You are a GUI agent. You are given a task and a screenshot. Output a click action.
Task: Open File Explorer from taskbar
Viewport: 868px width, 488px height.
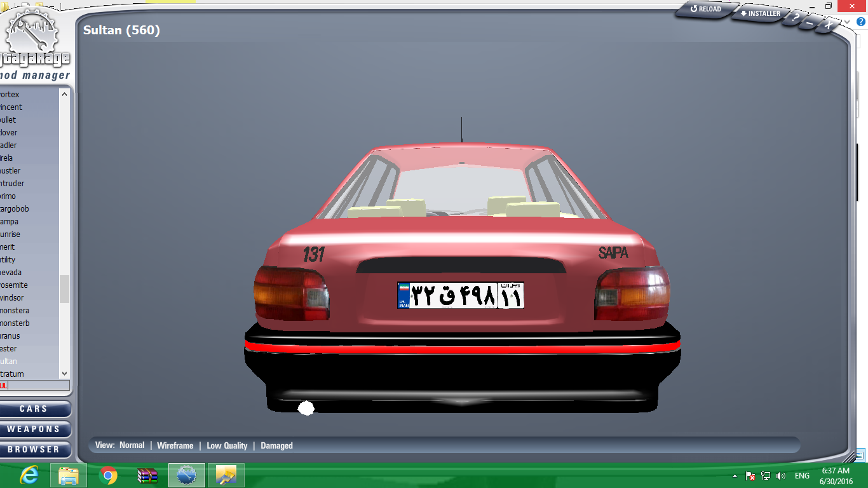coord(68,475)
